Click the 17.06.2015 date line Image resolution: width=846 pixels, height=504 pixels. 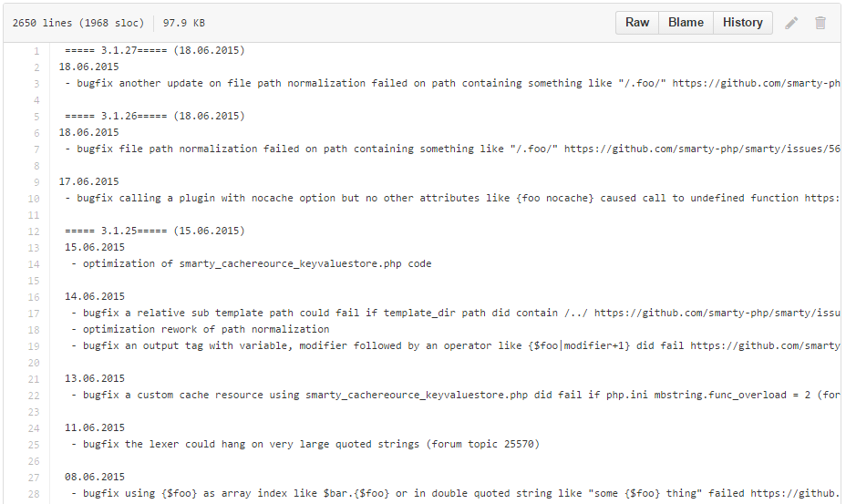[x=89, y=182]
